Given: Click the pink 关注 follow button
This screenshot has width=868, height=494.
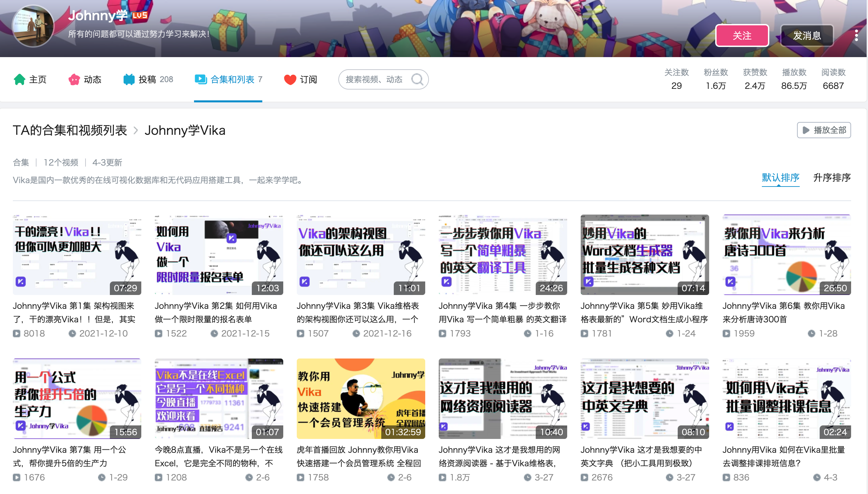Looking at the screenshot, I should (742, 35).
